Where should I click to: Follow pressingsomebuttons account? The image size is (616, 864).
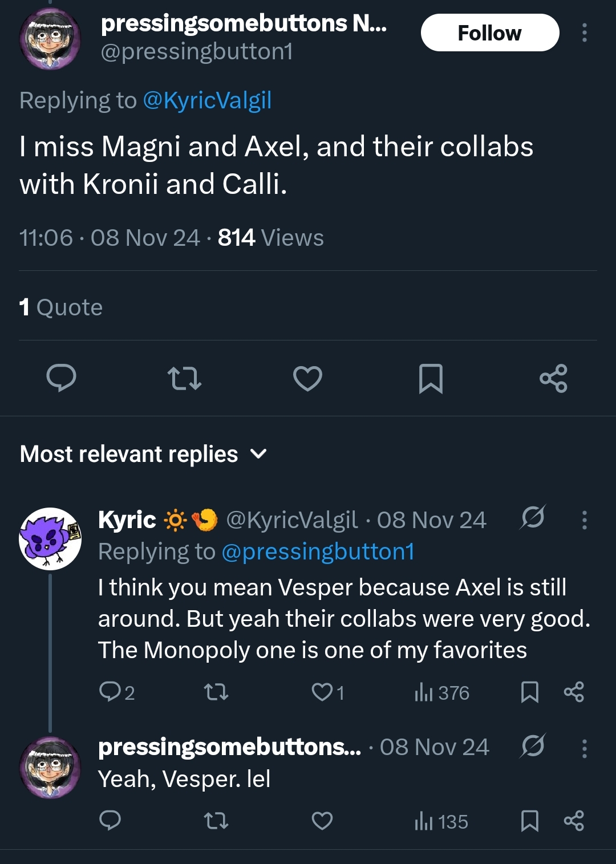click(489, 33)
